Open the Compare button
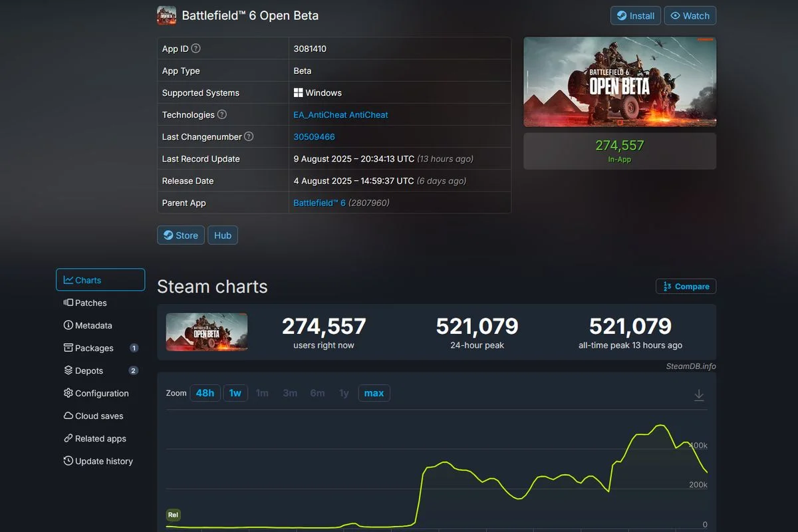The width and height of the screenshot is (798, 532). pos(686,287)
